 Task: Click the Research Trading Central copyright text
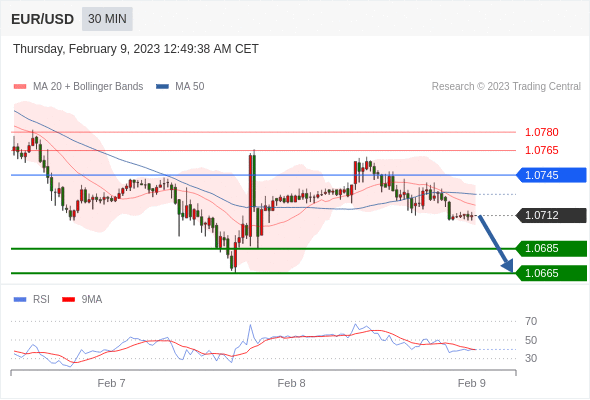point(506,87)
